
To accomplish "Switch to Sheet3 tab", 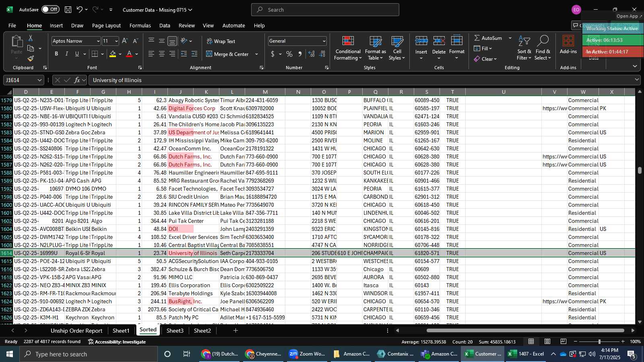I will point(175,331).
